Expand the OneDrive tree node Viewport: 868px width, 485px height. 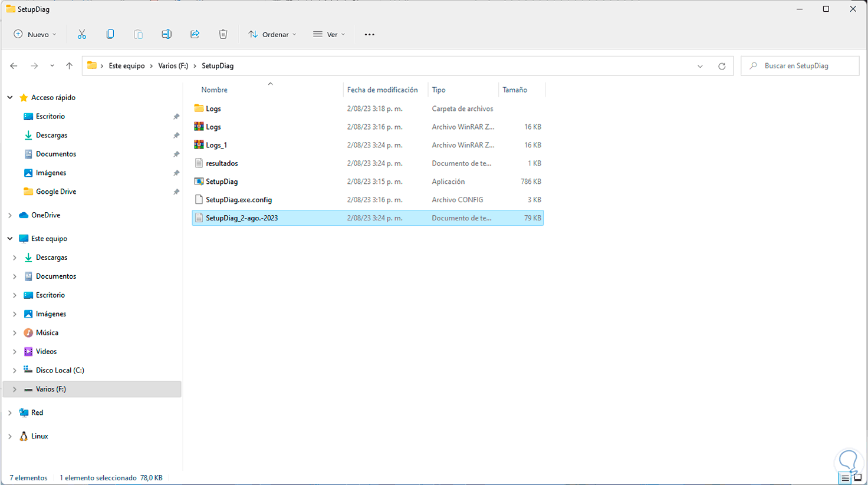[x=10, y=215]
